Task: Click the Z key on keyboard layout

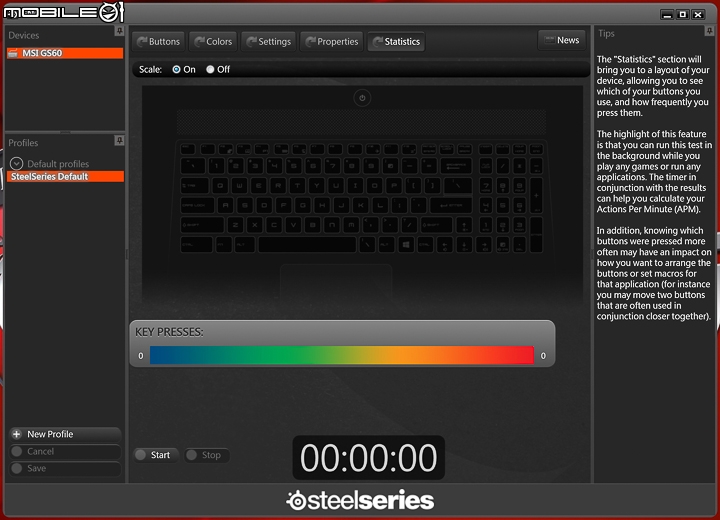Action: click(235, 225)
